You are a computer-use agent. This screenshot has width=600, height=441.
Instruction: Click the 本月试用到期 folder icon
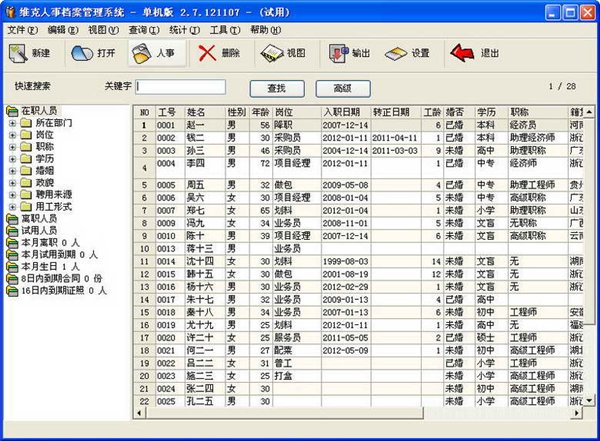point(13,255)
